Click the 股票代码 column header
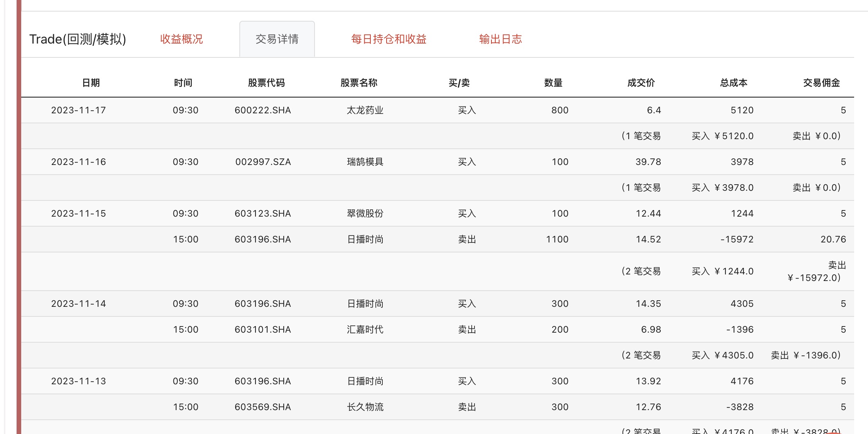 (266, 82)
